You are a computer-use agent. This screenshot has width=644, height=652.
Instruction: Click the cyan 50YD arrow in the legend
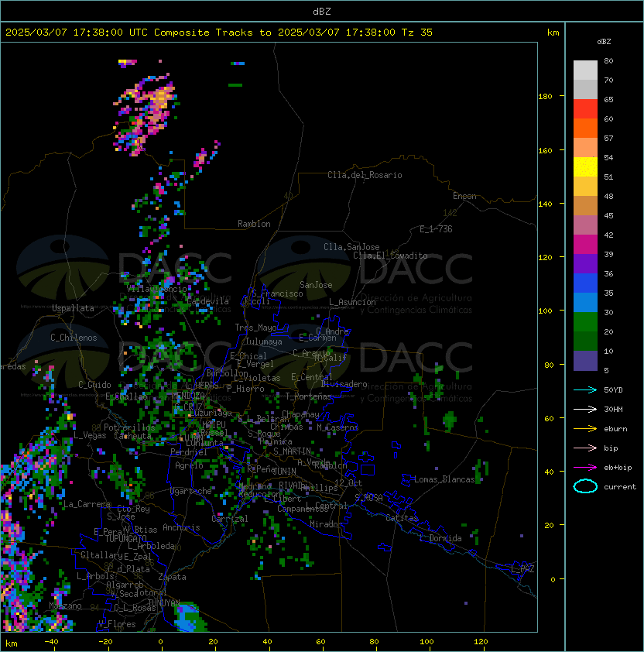pyautogui.click(x=585, y=390)
